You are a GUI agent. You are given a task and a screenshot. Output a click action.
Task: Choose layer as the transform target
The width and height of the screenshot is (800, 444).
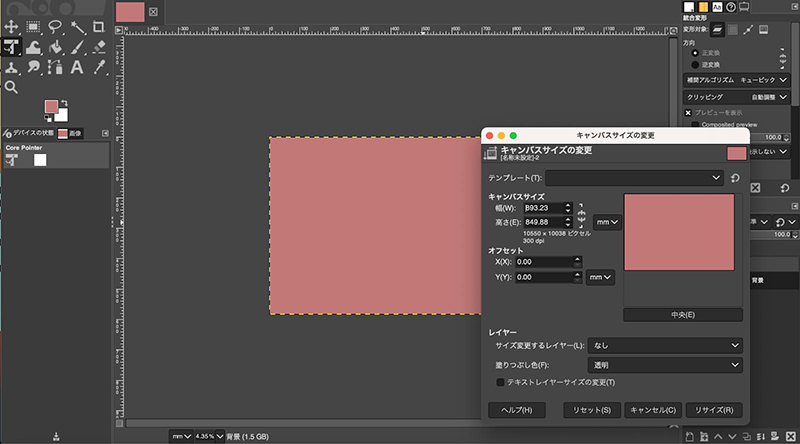point(717,30)
